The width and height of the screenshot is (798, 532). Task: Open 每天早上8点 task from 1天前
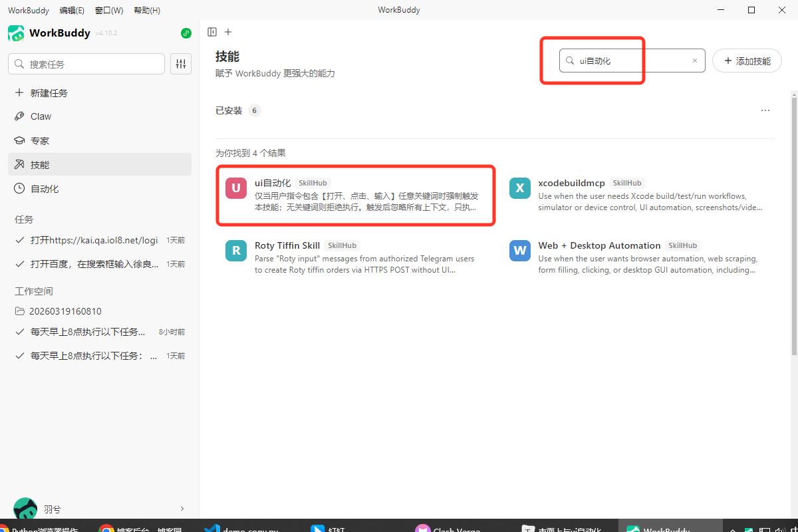coord(100,356)
